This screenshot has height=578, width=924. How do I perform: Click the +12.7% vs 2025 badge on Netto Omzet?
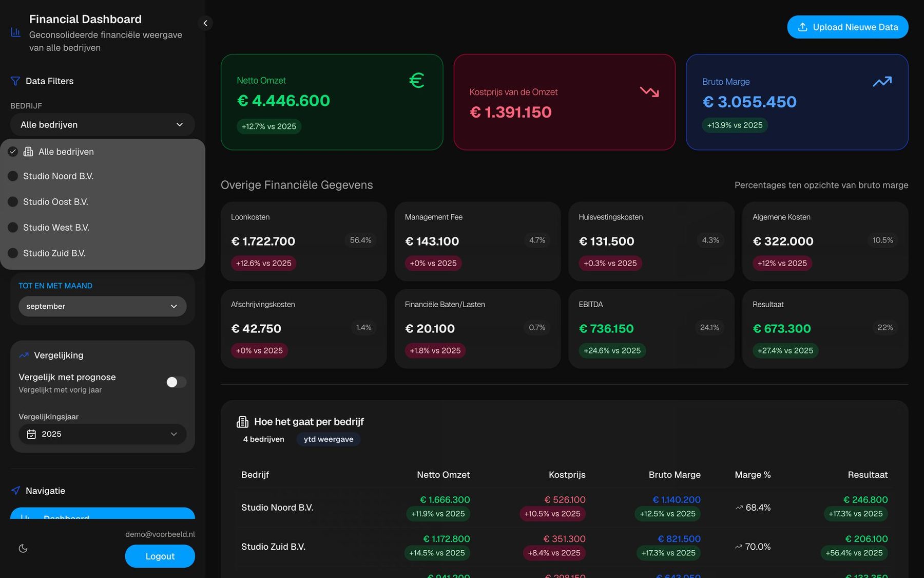[269, 126]
